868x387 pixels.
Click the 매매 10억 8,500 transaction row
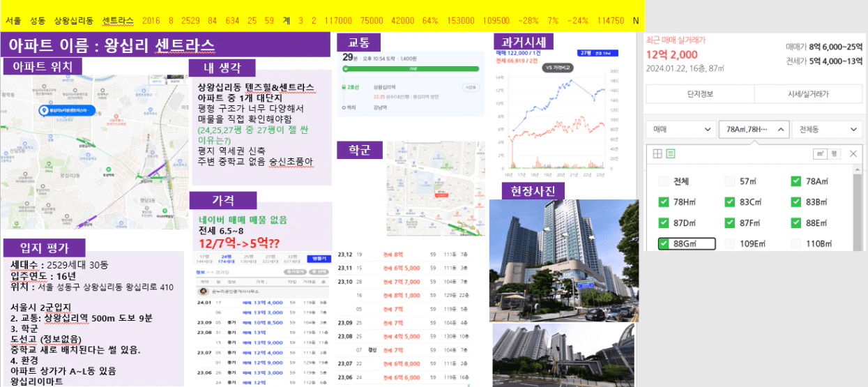coord(261,323)
